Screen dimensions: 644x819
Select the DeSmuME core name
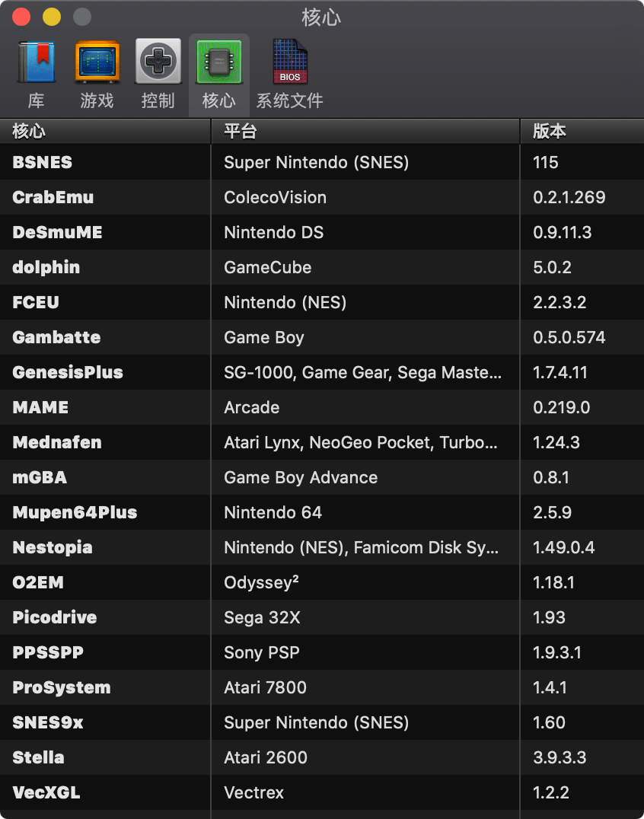click(x=57, y=232)
